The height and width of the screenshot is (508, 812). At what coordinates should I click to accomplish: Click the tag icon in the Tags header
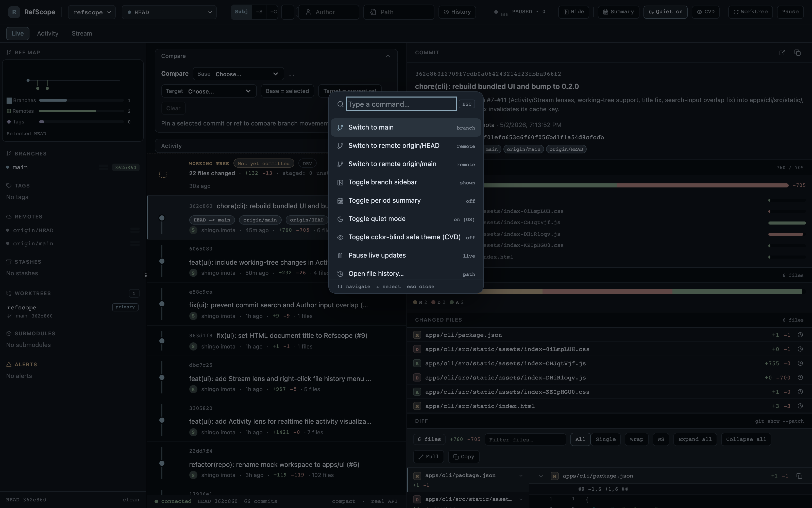pos(9,186)
